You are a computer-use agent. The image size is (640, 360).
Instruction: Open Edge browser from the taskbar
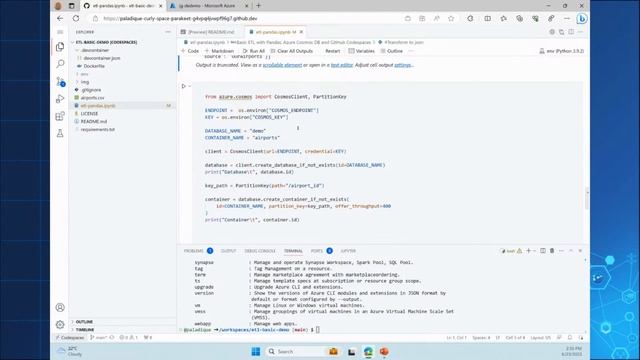pos(368,351)
